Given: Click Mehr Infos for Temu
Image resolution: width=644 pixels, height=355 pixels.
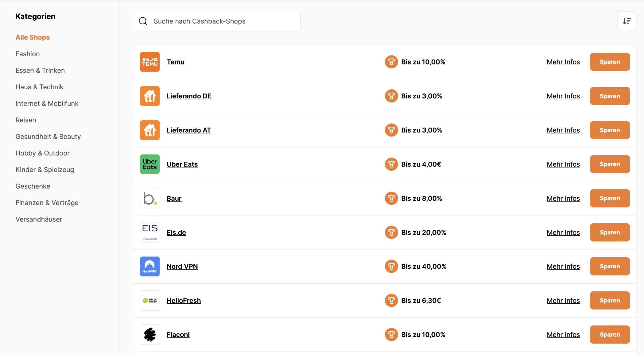Looking at the screenshot, I should 563,62.
